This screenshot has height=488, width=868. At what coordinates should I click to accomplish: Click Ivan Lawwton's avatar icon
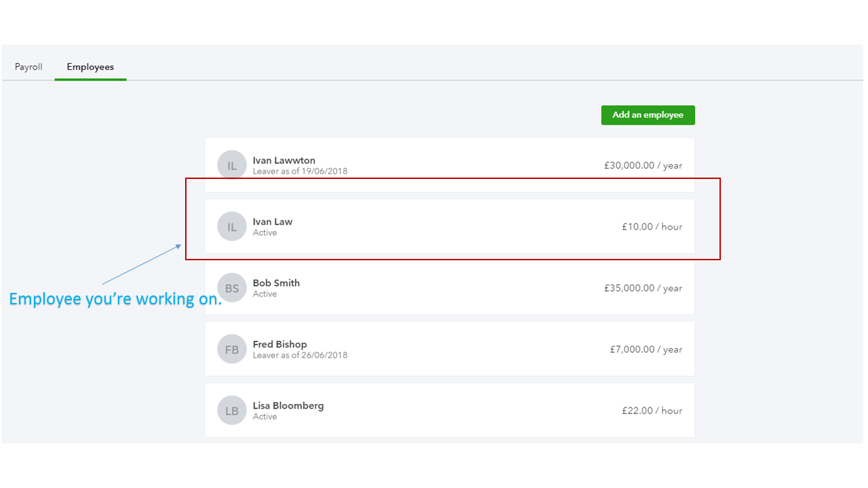[231, 164]
